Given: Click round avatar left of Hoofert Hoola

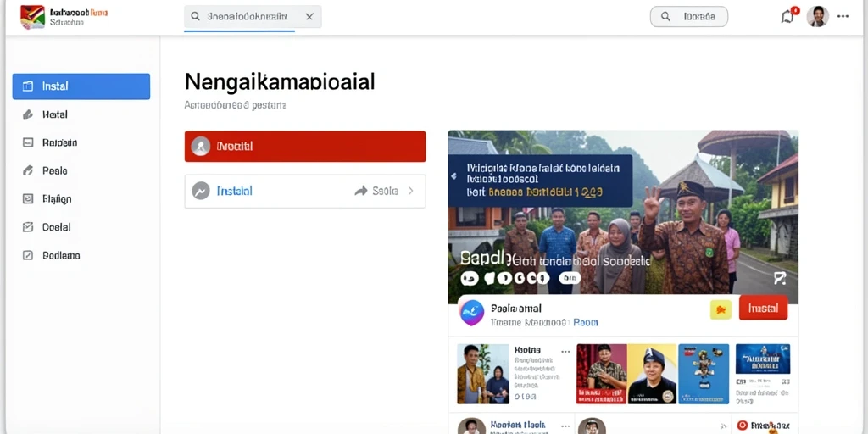Looking at the screenshot, I should pos(471,426).
